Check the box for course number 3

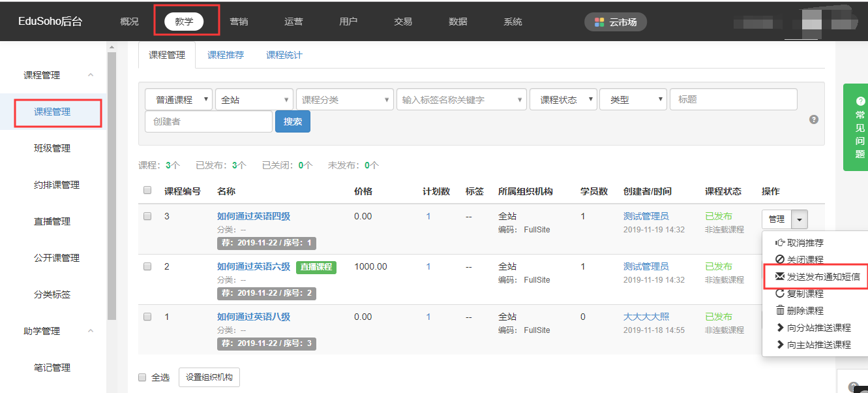click(x=147, y=216)
